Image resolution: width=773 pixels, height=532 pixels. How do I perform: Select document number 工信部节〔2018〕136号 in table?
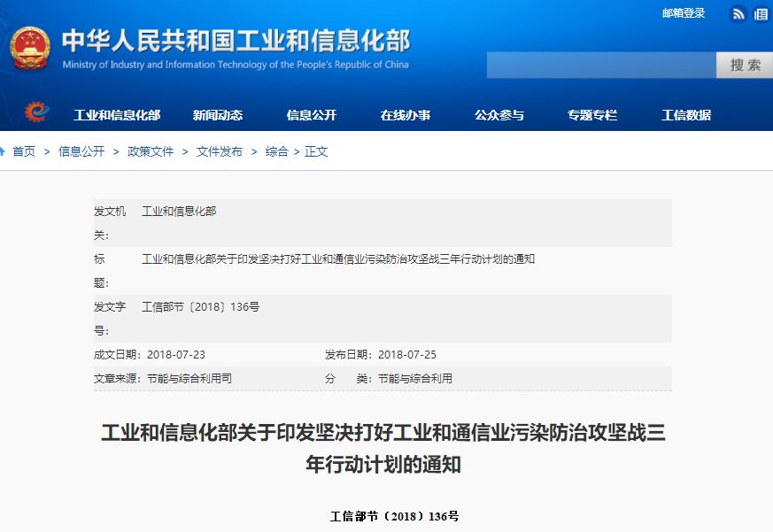201,306
